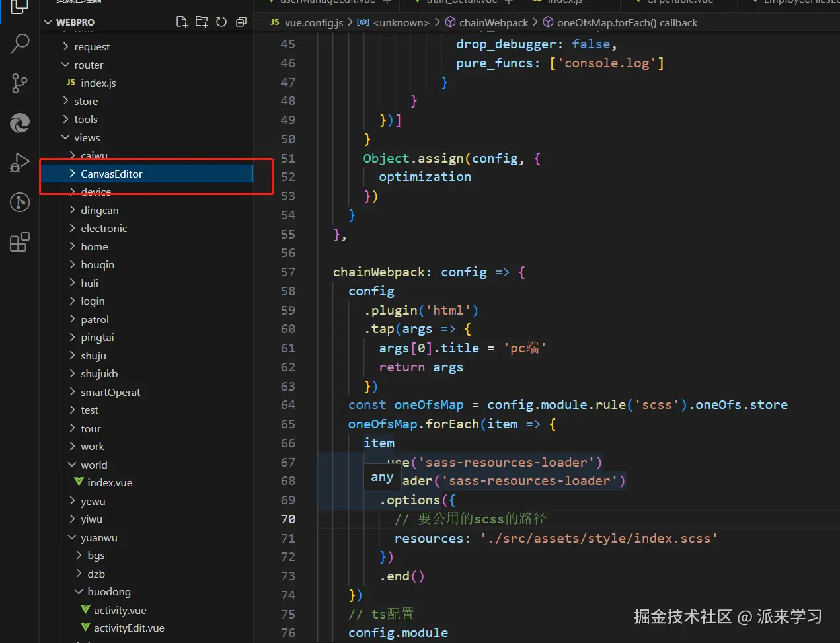Click 'Object.assign' on line 51
This screenshot has height=643, width=840.
[x=414, y=158]
